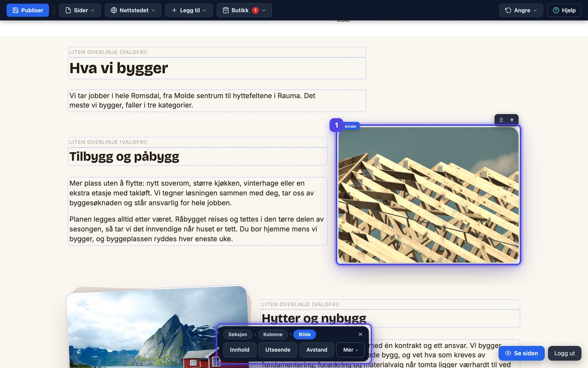Click the Logg ut button
Screen dimensions: 588x368
564,353
